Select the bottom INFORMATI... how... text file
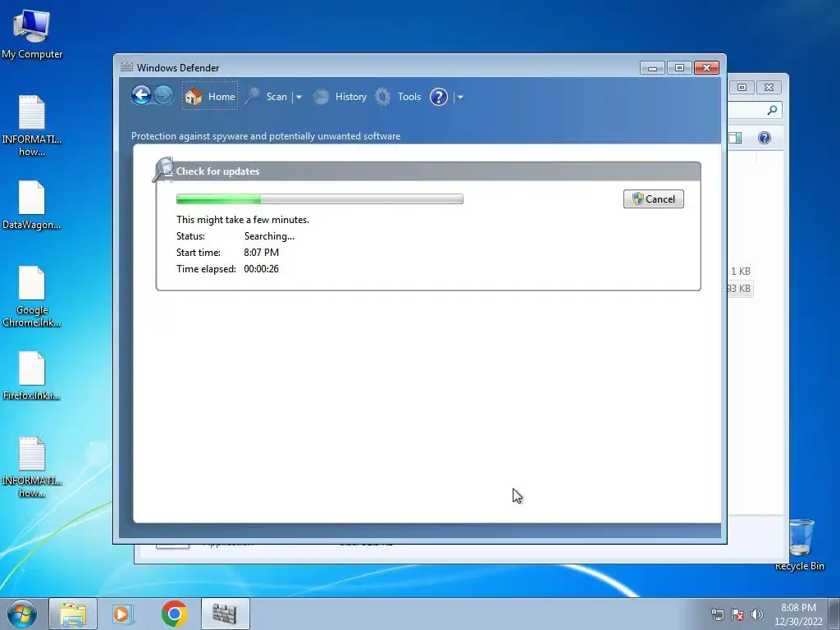Image resolution: width=840 pixels, height=630 pixels. pyautogui.click(x=32, y=467)
